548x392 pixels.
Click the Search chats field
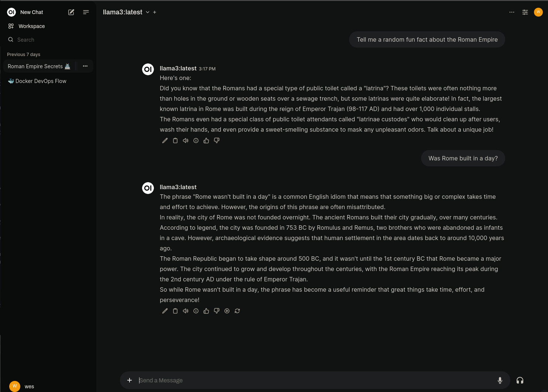pyautogui.click(x=48, y=40)
